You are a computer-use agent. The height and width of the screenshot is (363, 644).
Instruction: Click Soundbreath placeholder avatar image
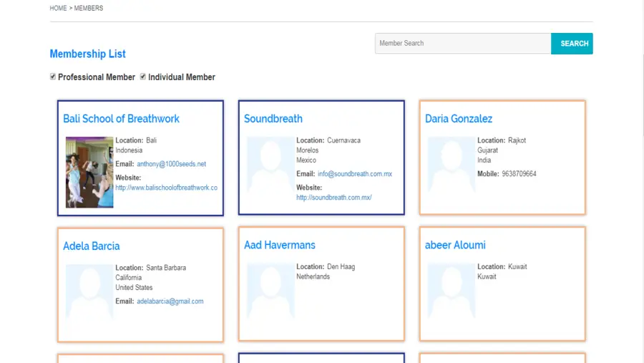pyautogui.click(x=270, y=172)
